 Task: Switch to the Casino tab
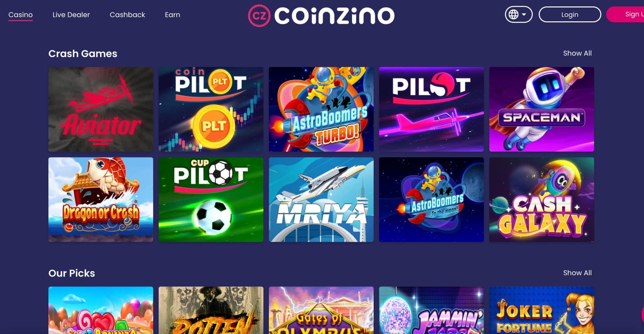[x=21, y=15]
